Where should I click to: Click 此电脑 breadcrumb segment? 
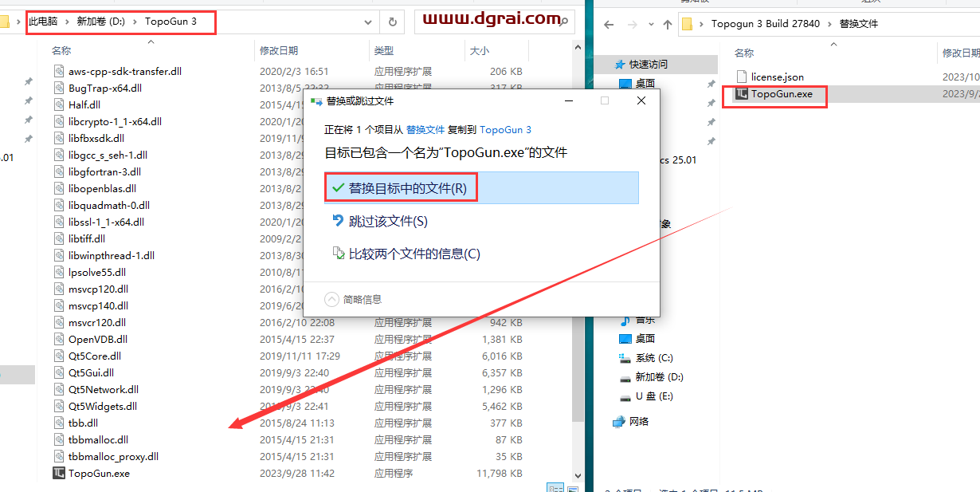tap(43, 22)
